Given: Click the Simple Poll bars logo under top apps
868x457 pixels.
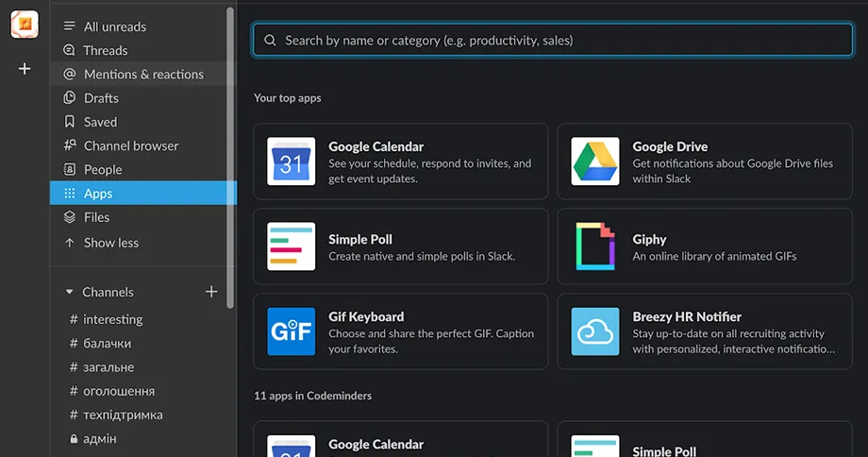Looking at the screenshot, I should (292, 246).
